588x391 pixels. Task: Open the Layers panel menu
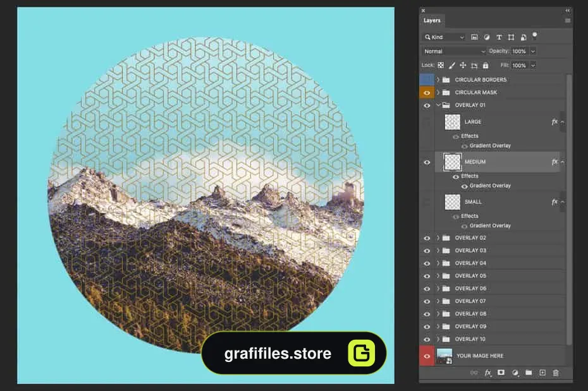pyautogui.click(x=567, y=21)
